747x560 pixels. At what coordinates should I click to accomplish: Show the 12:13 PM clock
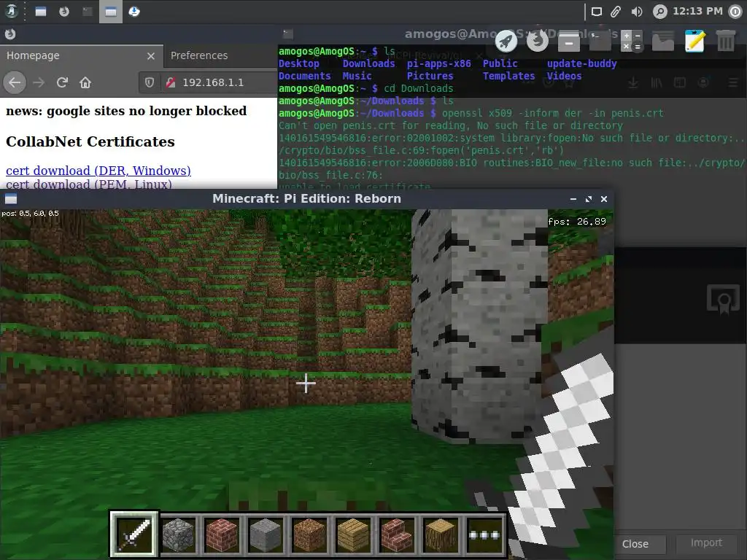click(697, 11)
